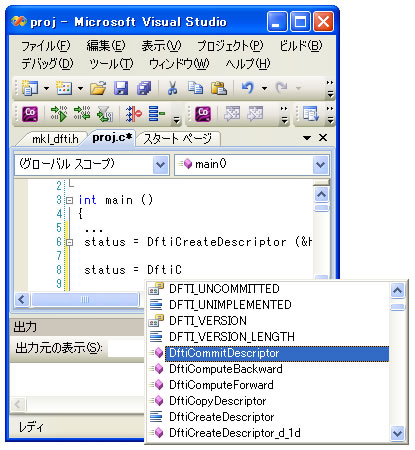Cut selection with the scissors icon
The height and width of the screenshot is (450, 415).
(x=172, y=88)
